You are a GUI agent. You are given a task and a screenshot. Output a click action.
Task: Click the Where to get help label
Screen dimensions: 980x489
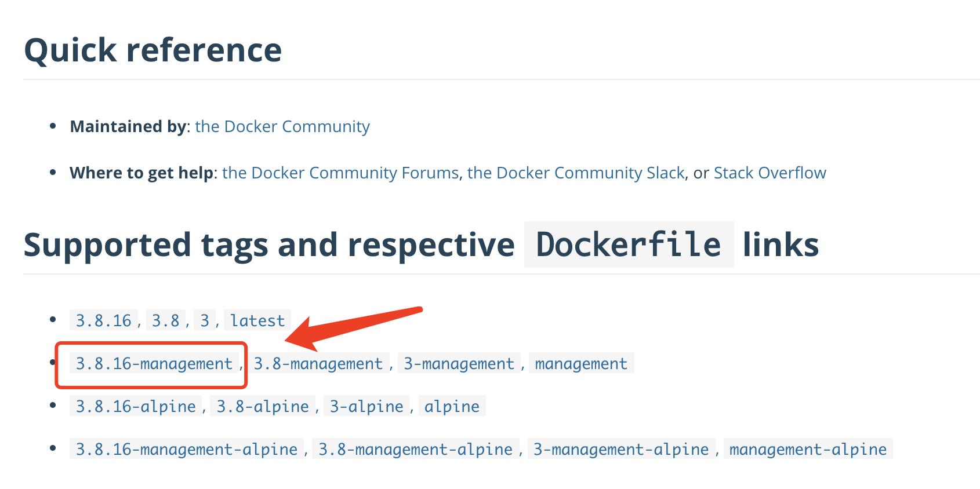141,173
